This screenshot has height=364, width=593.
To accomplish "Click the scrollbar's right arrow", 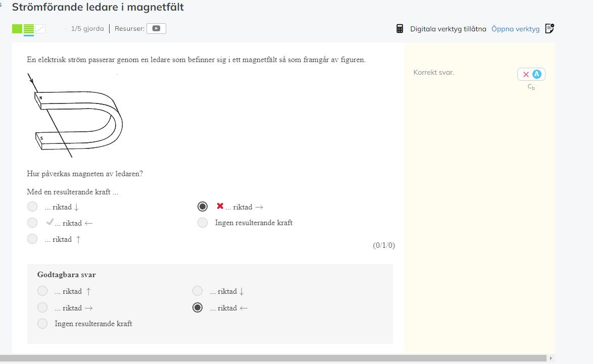I will [551, 358].
